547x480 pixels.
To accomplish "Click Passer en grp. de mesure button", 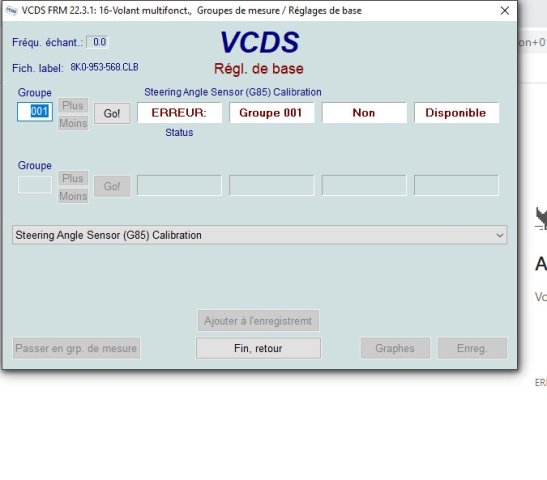I will click(76, 348).
